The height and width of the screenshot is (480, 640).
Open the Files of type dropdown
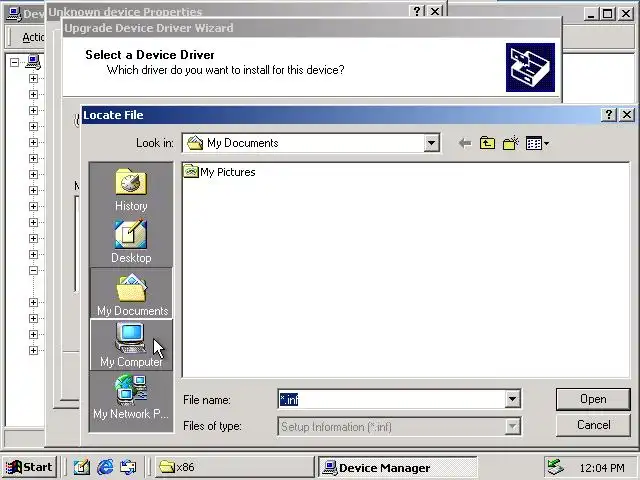coord(512,427)
